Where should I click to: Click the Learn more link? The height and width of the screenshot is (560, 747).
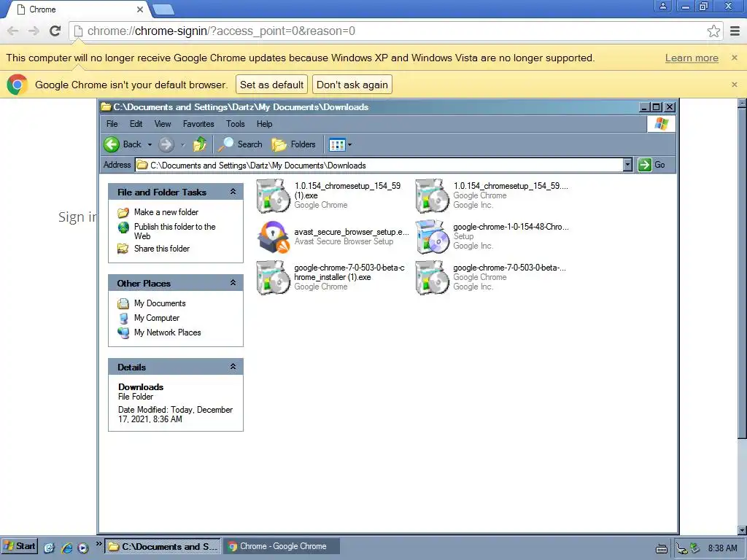click(x=692, y=58)
